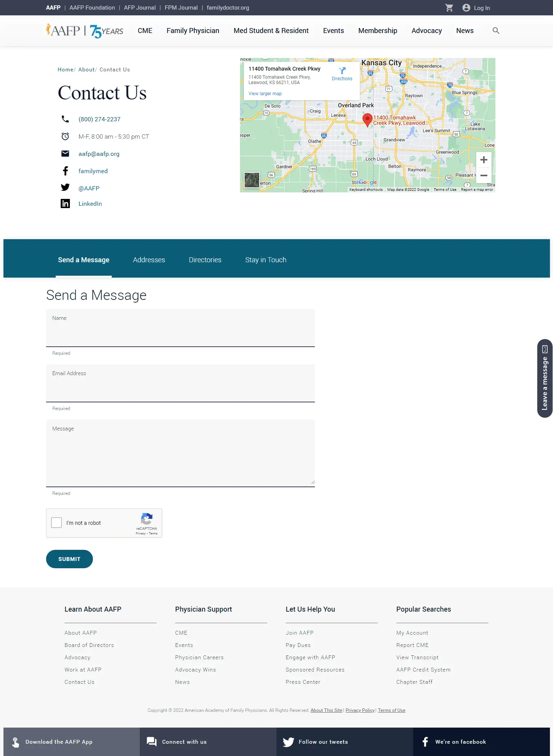Open familydoctor.org top link
Viewport: 553px width, 756px height.
tap(228, 8)
